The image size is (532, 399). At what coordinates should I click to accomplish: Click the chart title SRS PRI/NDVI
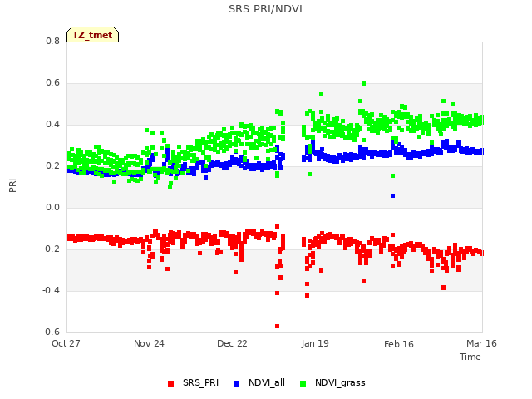(265, 9)
